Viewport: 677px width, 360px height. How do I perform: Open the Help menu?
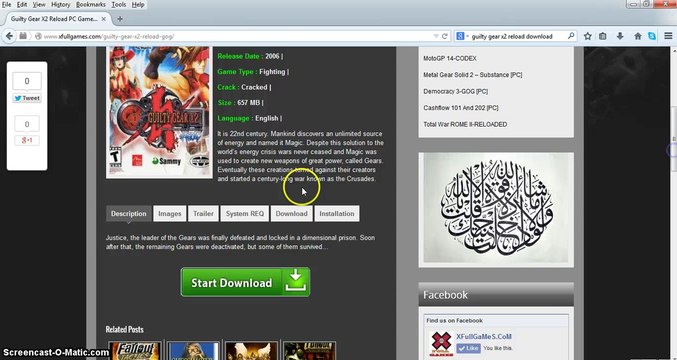coord(138,4)
